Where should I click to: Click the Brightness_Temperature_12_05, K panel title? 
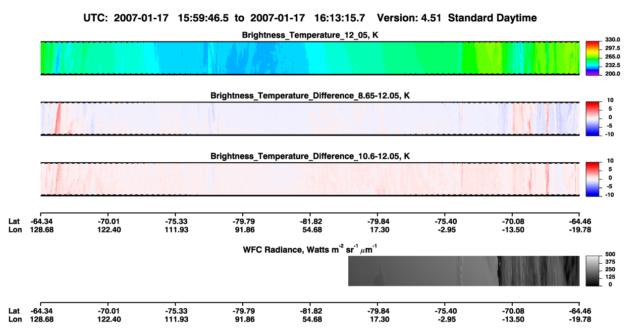(310, 35)
